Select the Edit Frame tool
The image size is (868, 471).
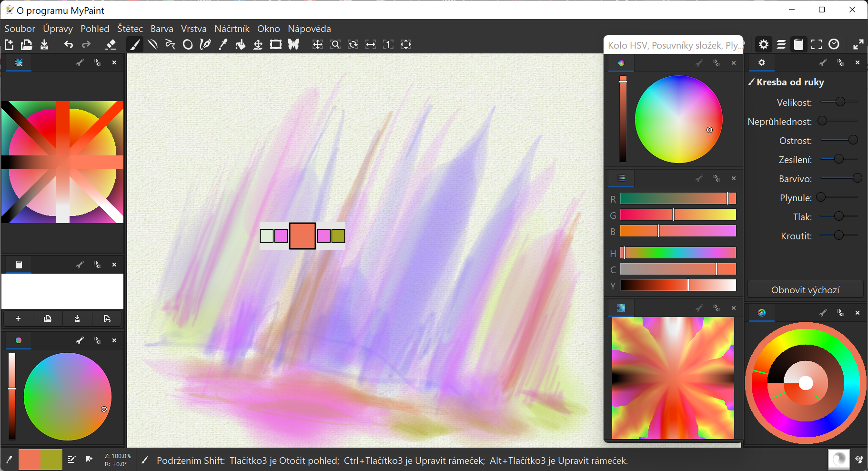(276, 45)
